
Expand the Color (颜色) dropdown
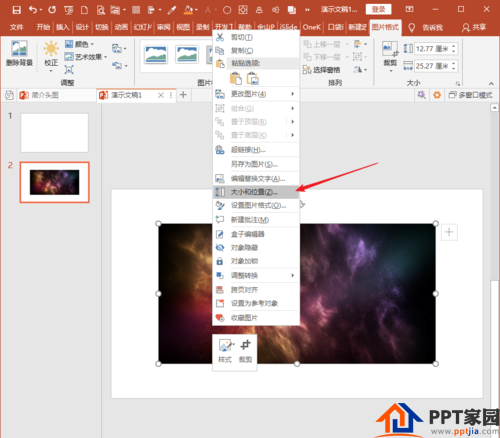[79, 44]
